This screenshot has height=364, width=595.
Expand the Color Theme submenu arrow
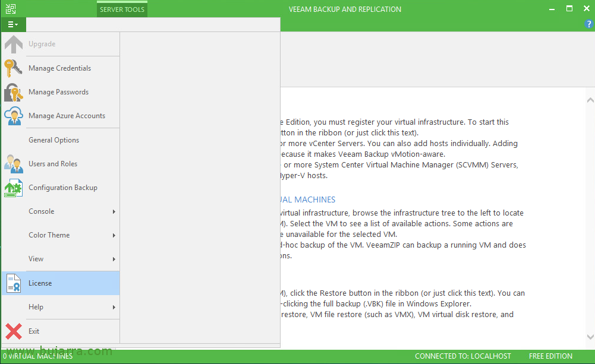(x=114, y=236)
